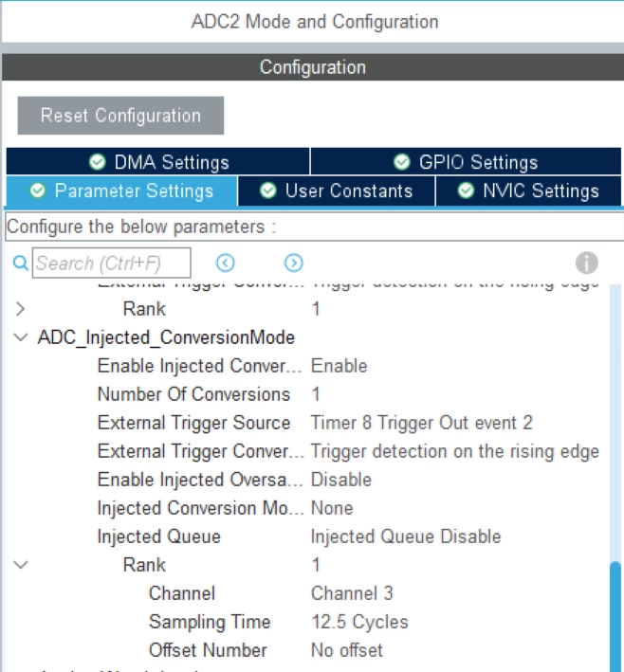Click the Reset Configuration button
Screen dimensions: 624x672
click(x=120, y=116)
